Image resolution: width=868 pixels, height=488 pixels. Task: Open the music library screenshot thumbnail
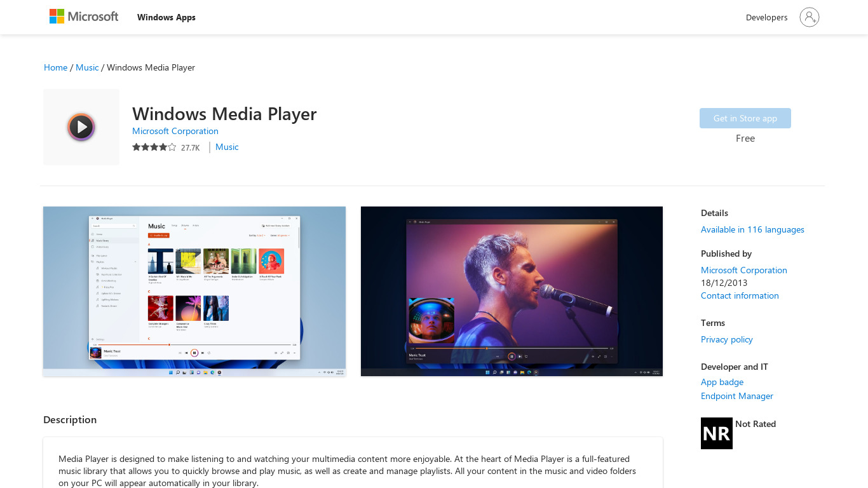[194, 291]
